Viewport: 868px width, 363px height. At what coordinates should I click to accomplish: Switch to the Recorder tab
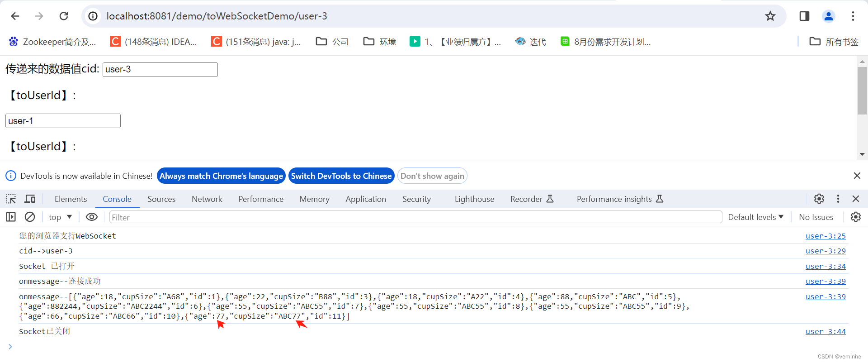coord(532,199)
